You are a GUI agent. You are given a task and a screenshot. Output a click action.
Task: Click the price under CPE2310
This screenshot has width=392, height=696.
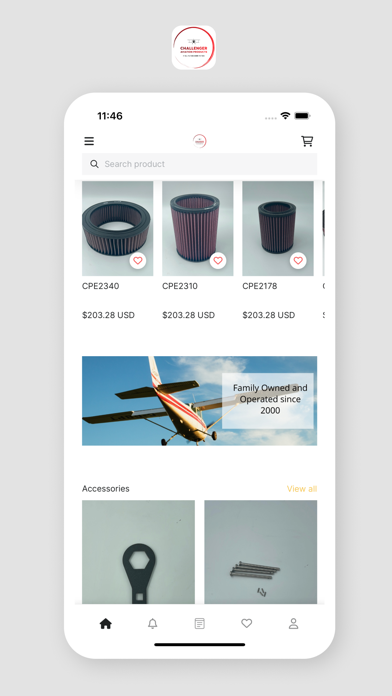(188, 315)
